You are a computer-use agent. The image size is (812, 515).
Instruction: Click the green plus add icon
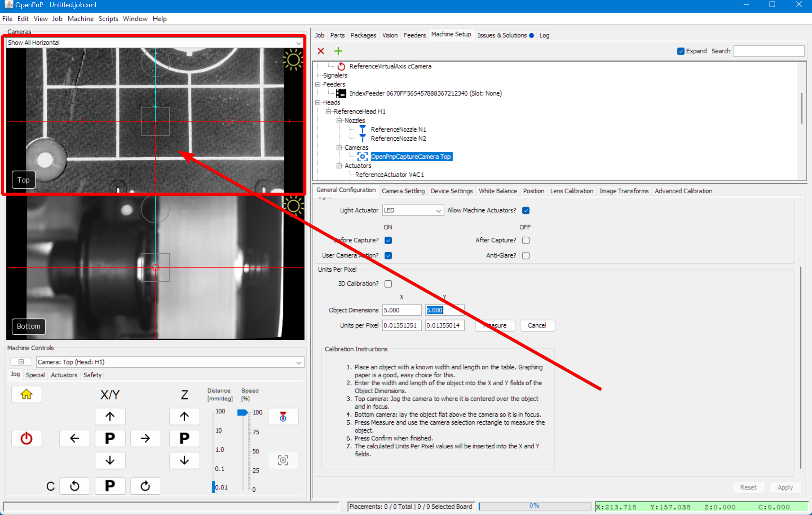click(x=338, y=51)
